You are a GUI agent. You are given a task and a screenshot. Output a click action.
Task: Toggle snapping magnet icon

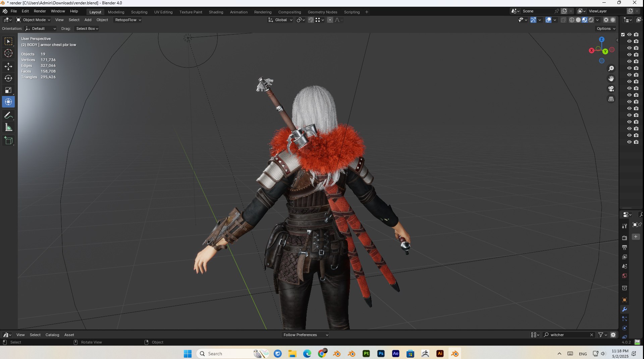tap(311, 20)
